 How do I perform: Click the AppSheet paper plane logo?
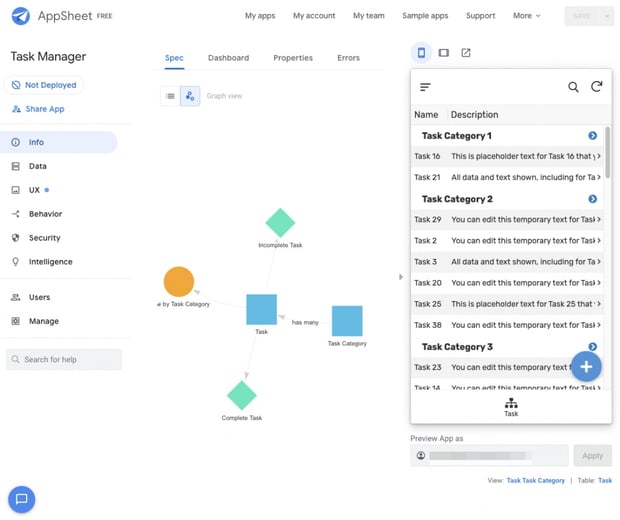pos(21,16)
